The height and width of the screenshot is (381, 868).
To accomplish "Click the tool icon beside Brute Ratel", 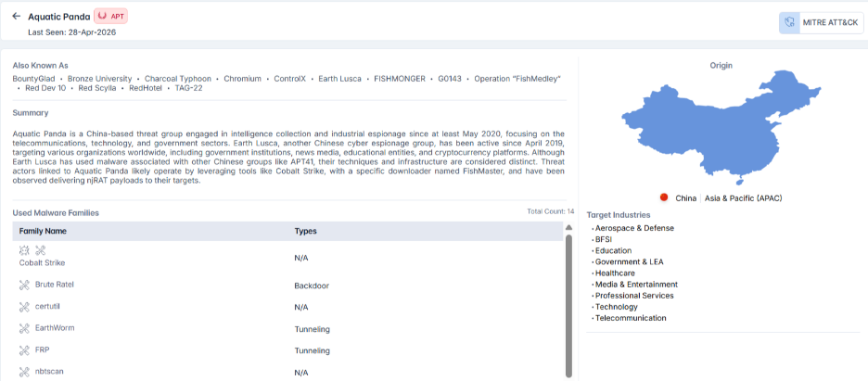I will pos(24,285).
